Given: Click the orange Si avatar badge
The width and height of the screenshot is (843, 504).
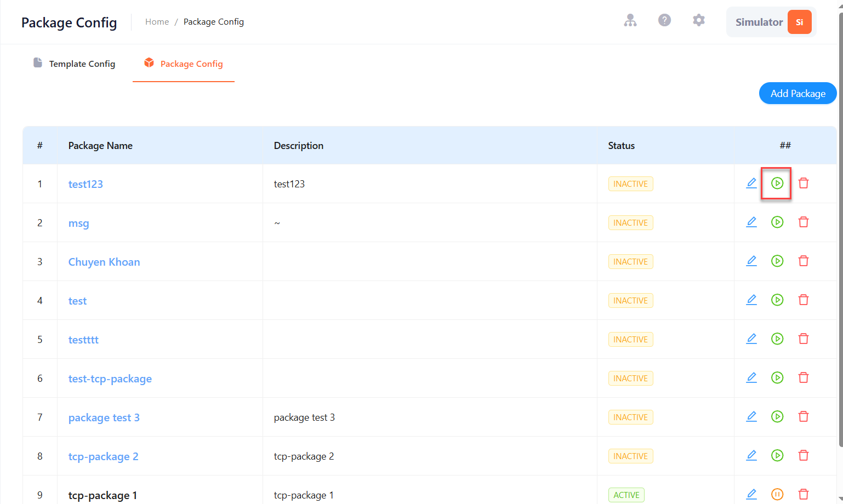Looking at the screenshot, I should coord(799,22).
